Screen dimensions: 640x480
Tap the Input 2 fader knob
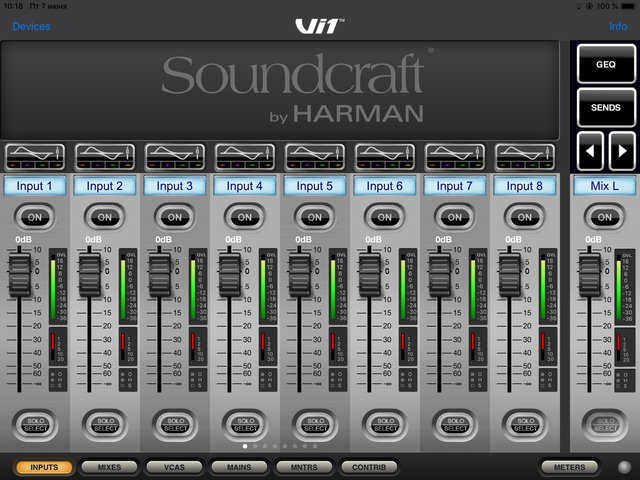click(x=89, y=274)
